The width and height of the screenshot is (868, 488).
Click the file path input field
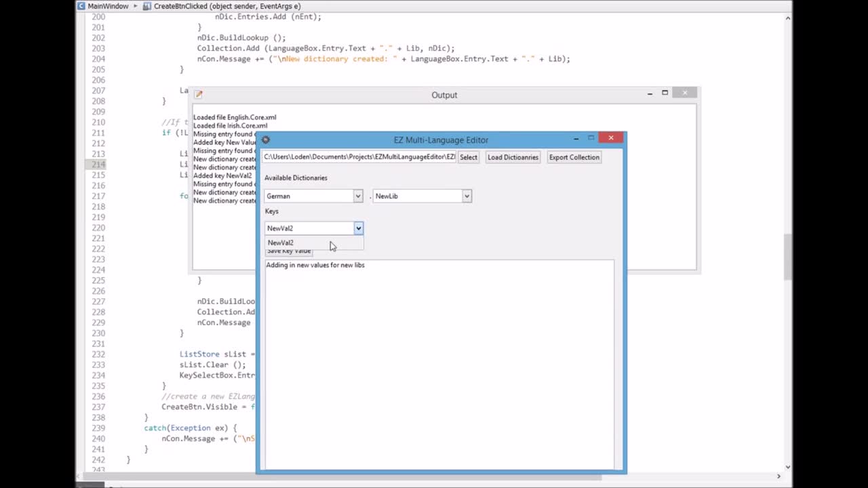click(359, 157)
